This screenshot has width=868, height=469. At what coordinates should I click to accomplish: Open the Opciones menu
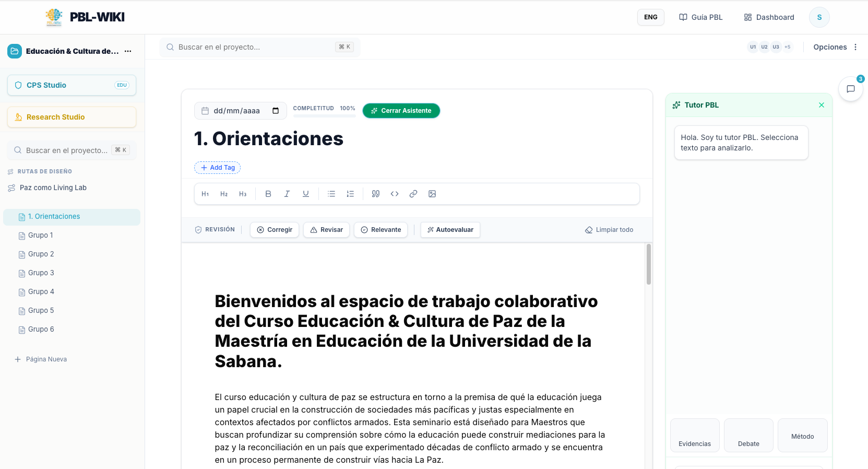pyautogui.click(x=835, y=47)
